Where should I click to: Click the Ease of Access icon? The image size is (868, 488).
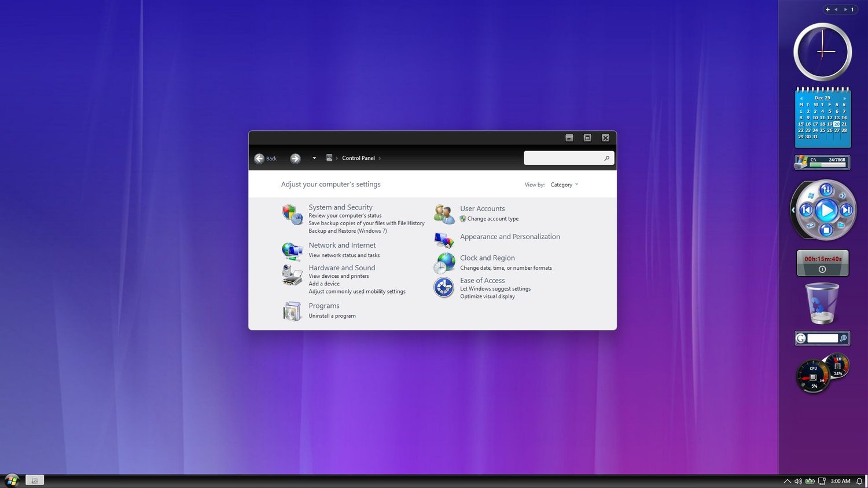(x=444, y=287)
